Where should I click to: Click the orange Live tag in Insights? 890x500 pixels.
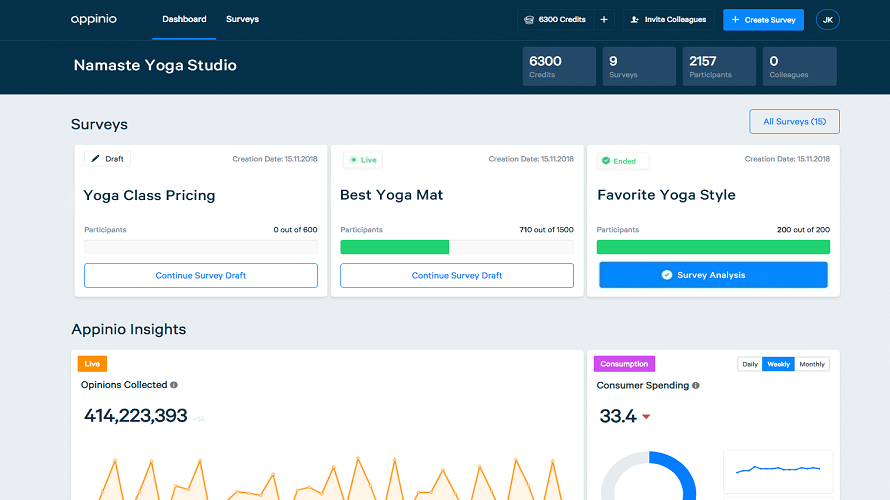pos(92,364)
